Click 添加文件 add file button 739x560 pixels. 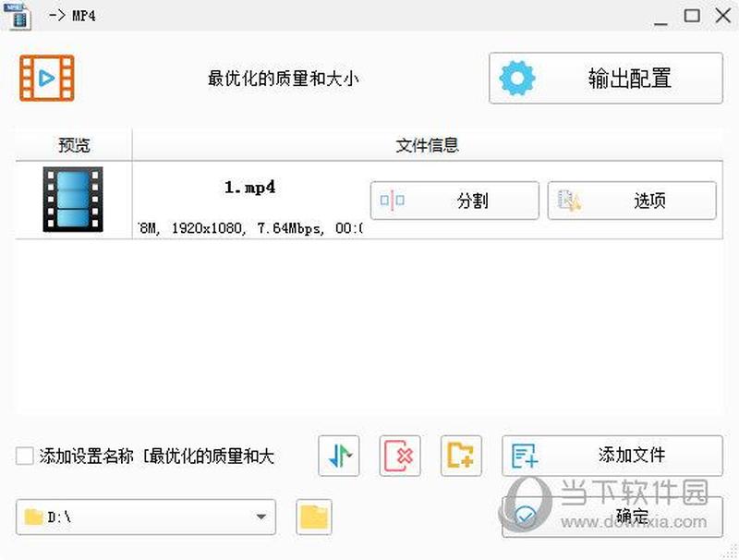click(x=612, y=456)
